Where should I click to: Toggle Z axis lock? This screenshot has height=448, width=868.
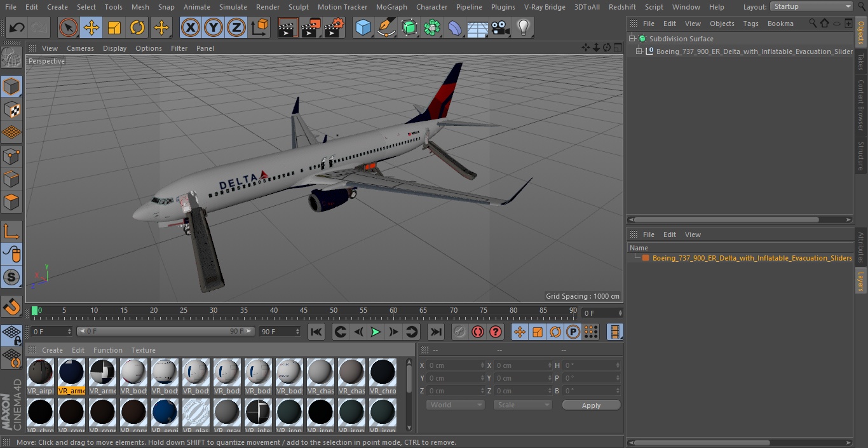(236, 27)
